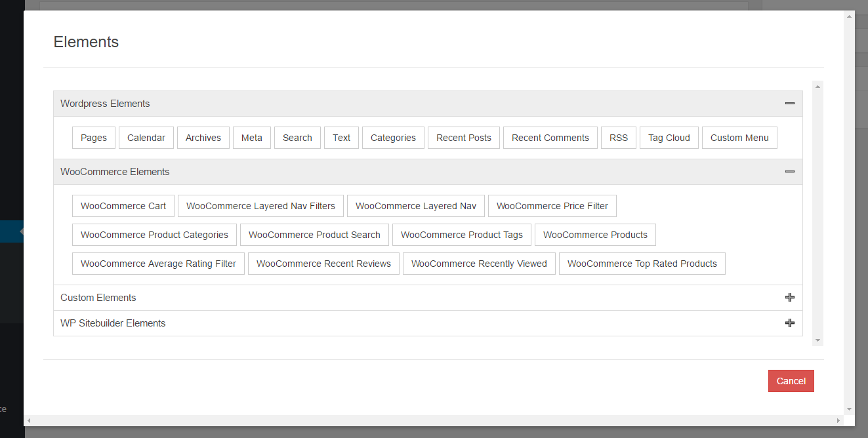Select the Archives element

tap(203, 137)
